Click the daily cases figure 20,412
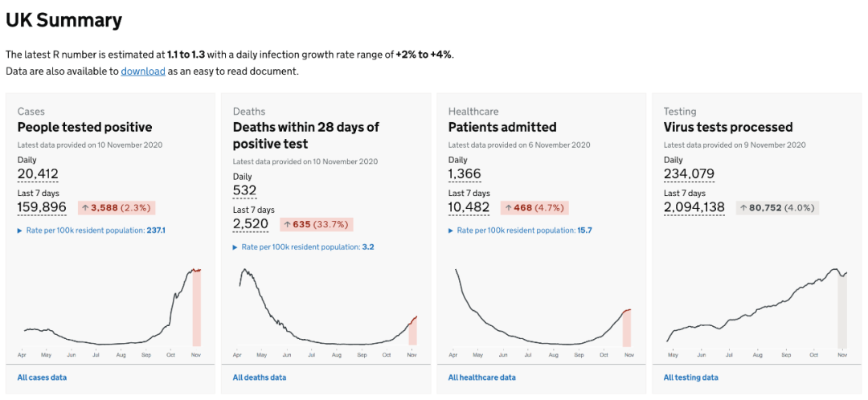The image size is (868, 400). [x=38, y=174]
